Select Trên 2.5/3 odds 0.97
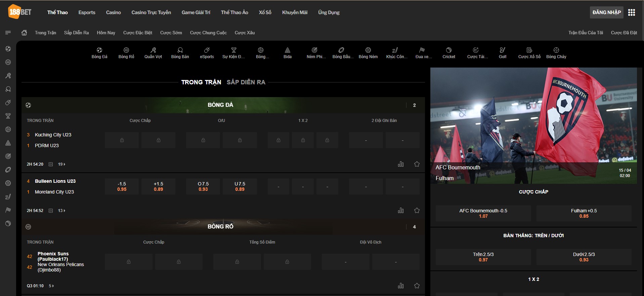 [483, 257]
